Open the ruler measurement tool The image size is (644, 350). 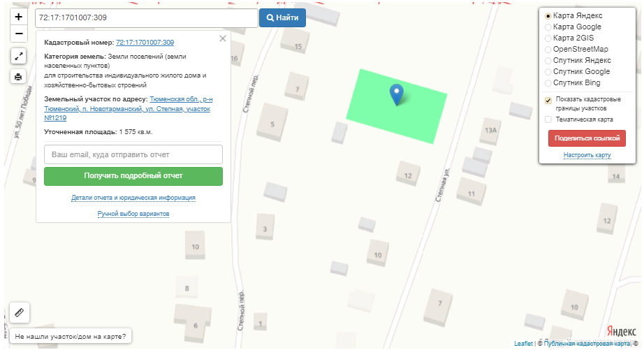tap(18, 312)
